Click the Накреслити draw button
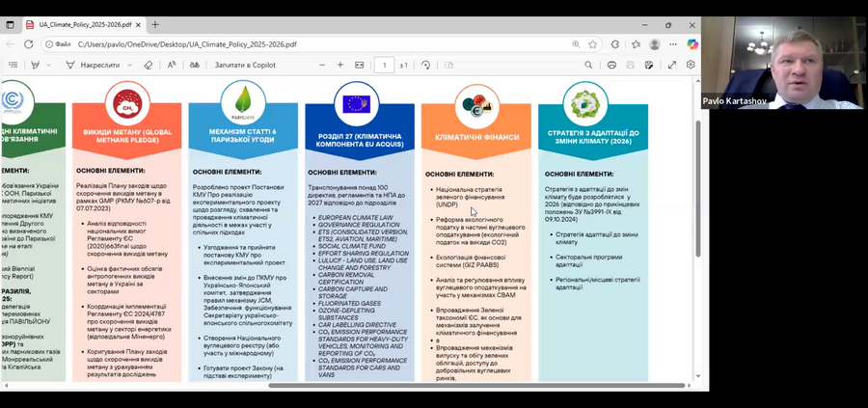 click(x=94, y=65)
